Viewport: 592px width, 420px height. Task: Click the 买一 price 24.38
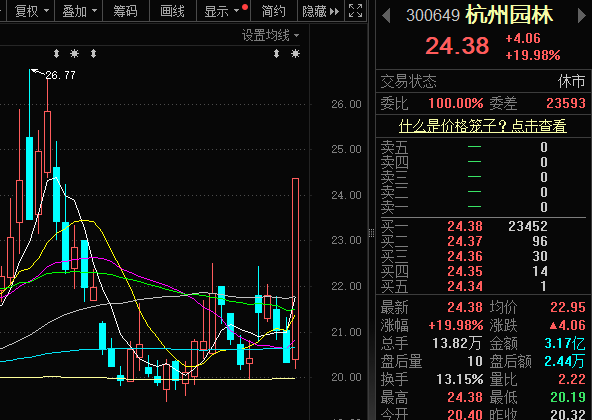465,226
